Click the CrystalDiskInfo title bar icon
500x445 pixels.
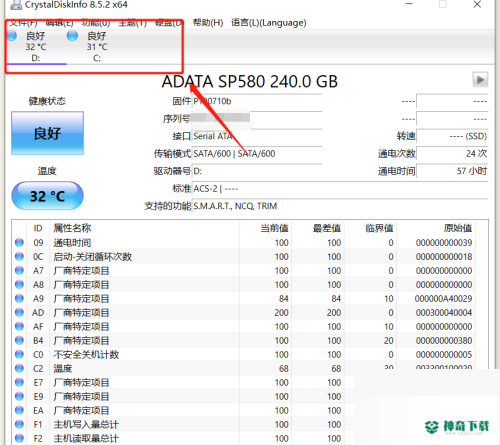pos(15,4)
